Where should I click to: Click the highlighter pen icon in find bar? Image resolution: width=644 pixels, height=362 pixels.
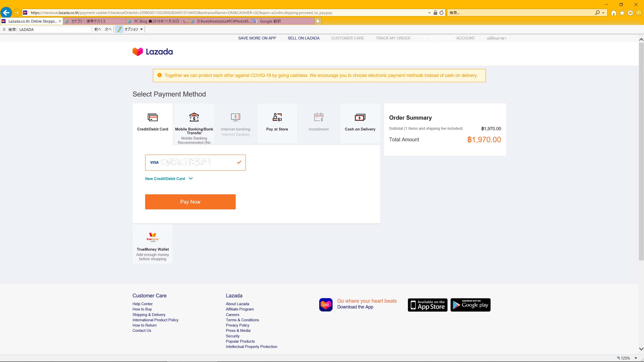119,29
